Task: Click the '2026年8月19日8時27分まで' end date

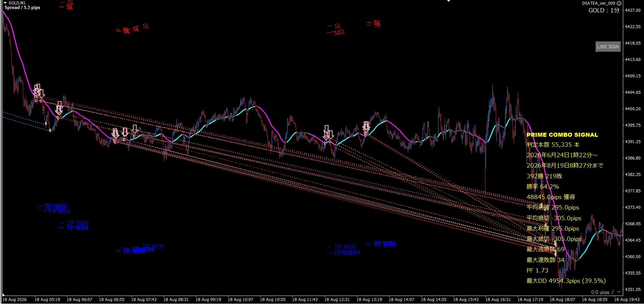Action: tap(565, 166)
